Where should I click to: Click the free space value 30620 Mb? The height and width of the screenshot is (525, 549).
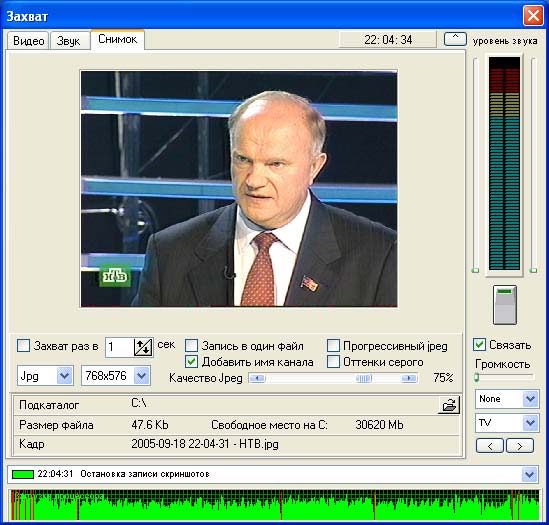pos(379,425)
